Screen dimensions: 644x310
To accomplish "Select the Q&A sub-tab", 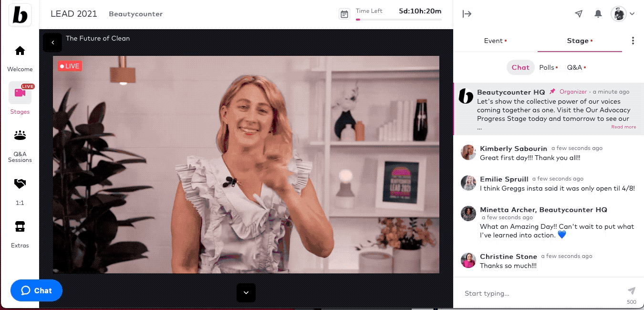I will coord(576,67).
